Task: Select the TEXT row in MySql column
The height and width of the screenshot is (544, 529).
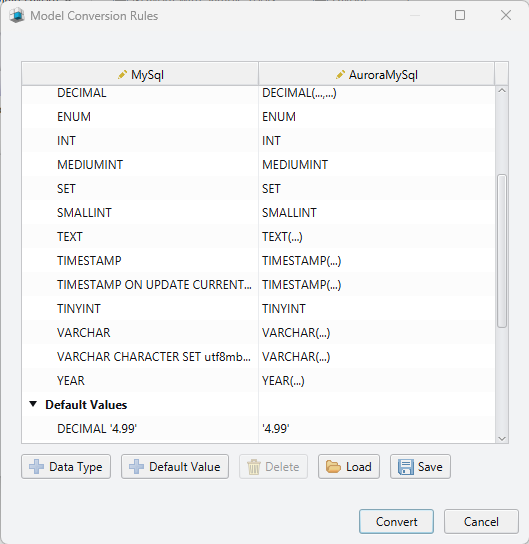Action: [x=140, y=237]
